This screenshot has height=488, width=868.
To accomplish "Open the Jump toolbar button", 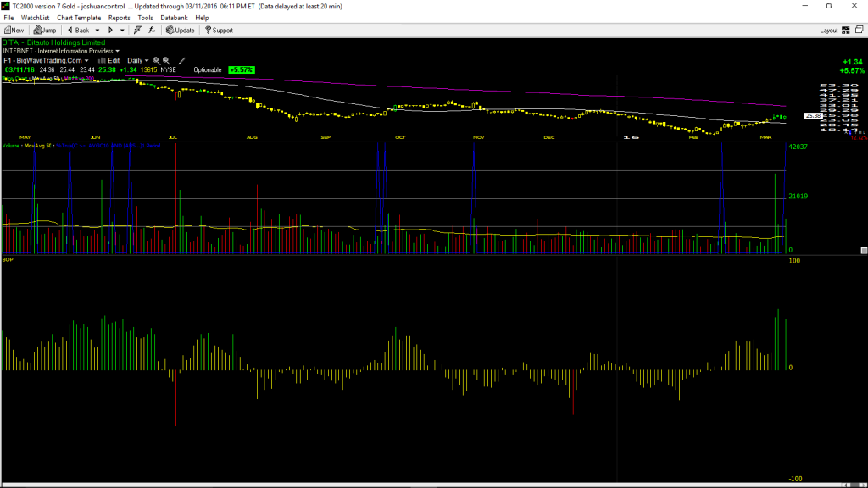I will [x=45, y=30].
